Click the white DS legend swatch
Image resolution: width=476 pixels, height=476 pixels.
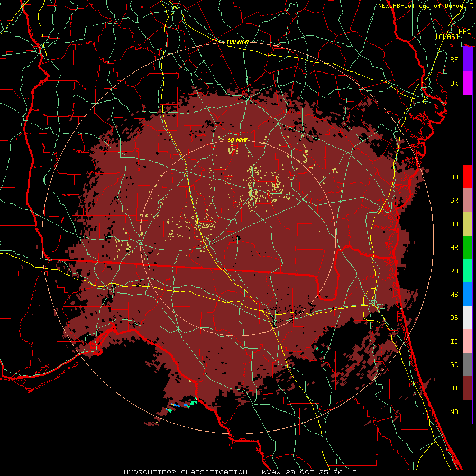coord(467,317)
